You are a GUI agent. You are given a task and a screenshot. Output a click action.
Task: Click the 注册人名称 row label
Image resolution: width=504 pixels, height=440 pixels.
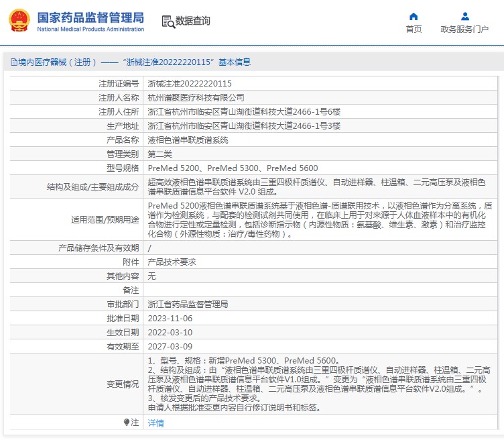pyautogui.click(x=119, y=98)
